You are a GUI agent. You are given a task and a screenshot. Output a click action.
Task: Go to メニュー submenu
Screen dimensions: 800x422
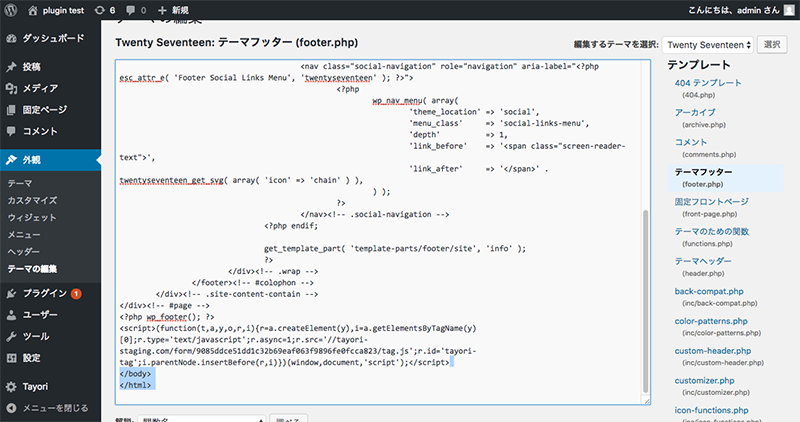pos(24,235)
